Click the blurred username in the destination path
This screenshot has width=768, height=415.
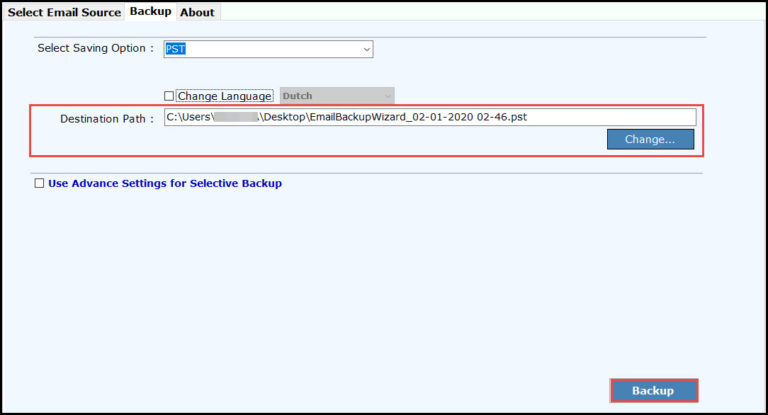pyautogui.click(x=237, y=118)
